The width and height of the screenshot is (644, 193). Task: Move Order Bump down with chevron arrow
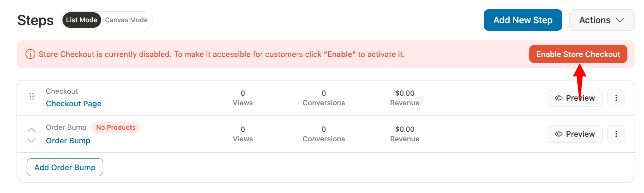(x=31, y=140)
